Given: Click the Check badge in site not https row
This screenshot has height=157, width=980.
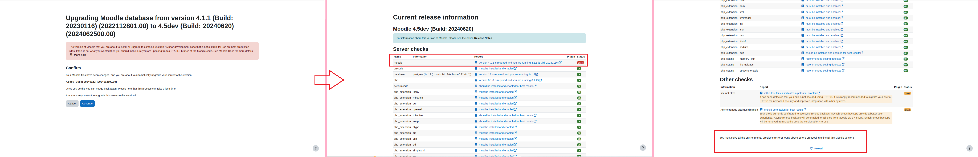Looking at the screenshot, I should coord(907,93).
